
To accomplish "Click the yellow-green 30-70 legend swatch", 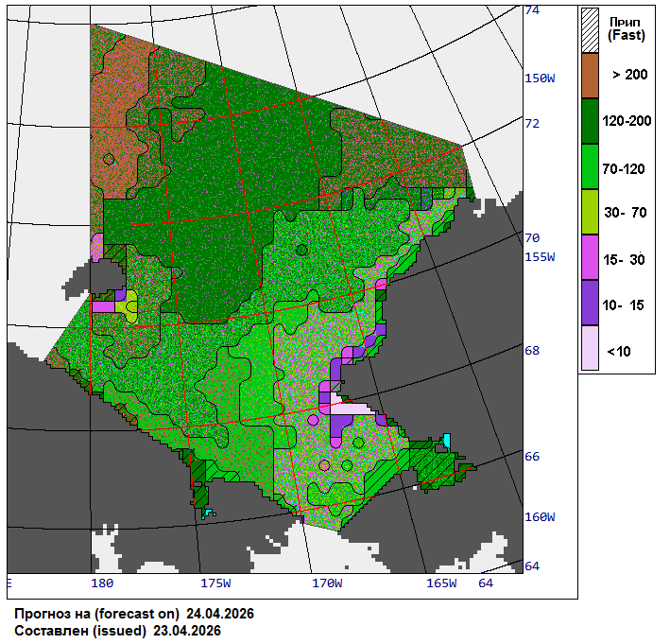I will tap(591, 213).
